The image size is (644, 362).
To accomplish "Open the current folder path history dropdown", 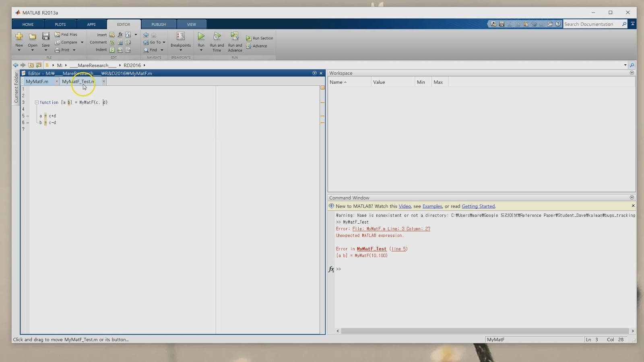I will (x=625, y=65).
